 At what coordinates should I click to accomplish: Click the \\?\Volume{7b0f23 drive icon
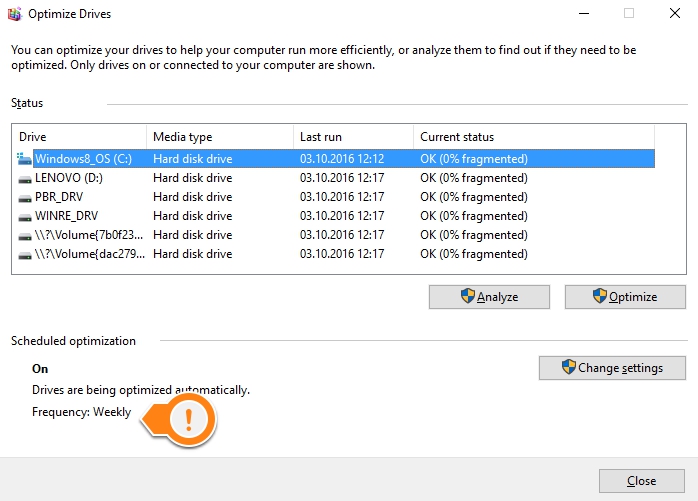pos(26,235)
